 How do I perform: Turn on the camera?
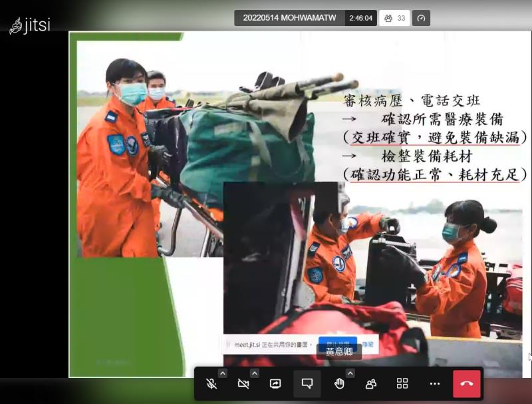pos(243,384)
